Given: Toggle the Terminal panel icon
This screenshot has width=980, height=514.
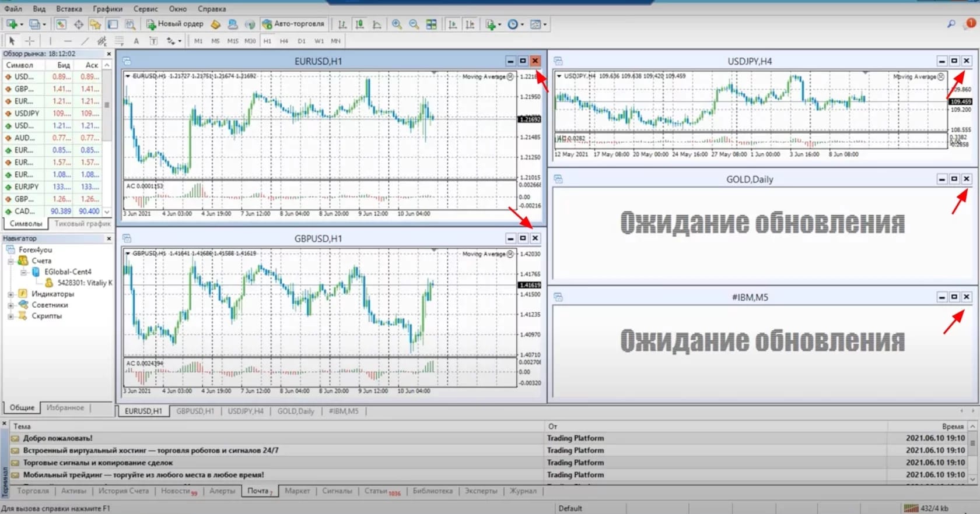Looking at the screenshot, I should pos(113,24).
